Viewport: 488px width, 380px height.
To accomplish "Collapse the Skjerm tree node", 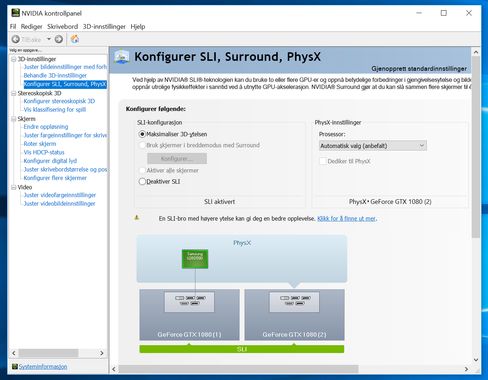I will pos(13,119).
